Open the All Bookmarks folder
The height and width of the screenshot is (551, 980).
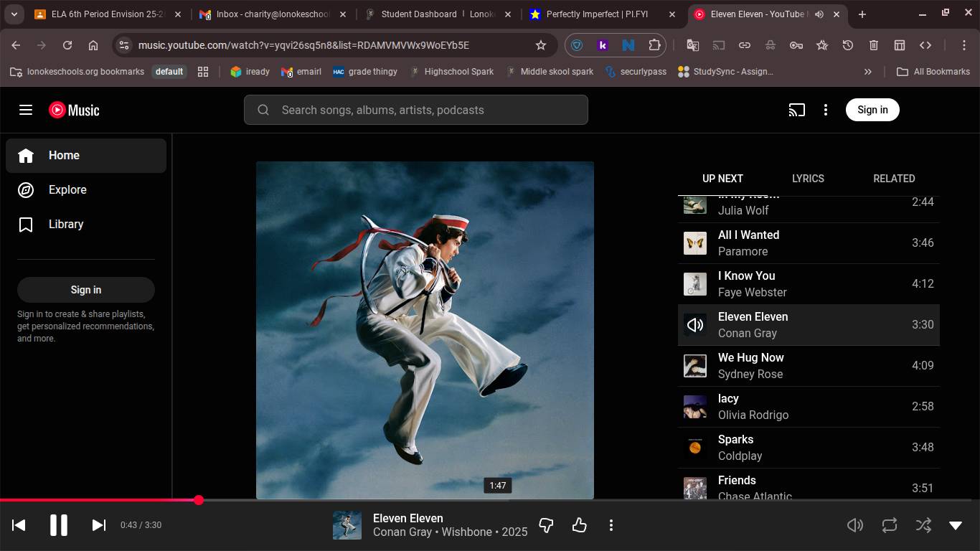click(x=933, y=72)
